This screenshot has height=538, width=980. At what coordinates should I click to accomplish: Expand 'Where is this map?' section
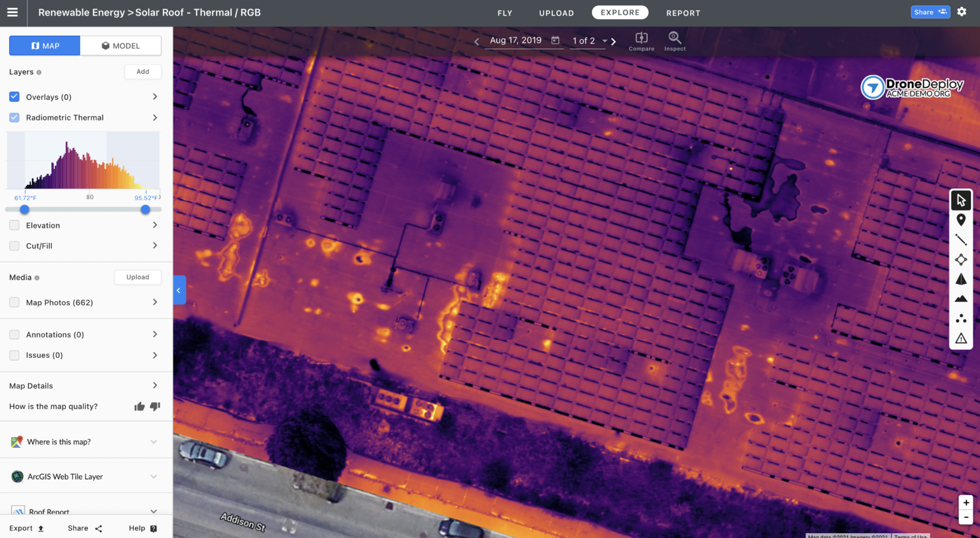(154, 442)
